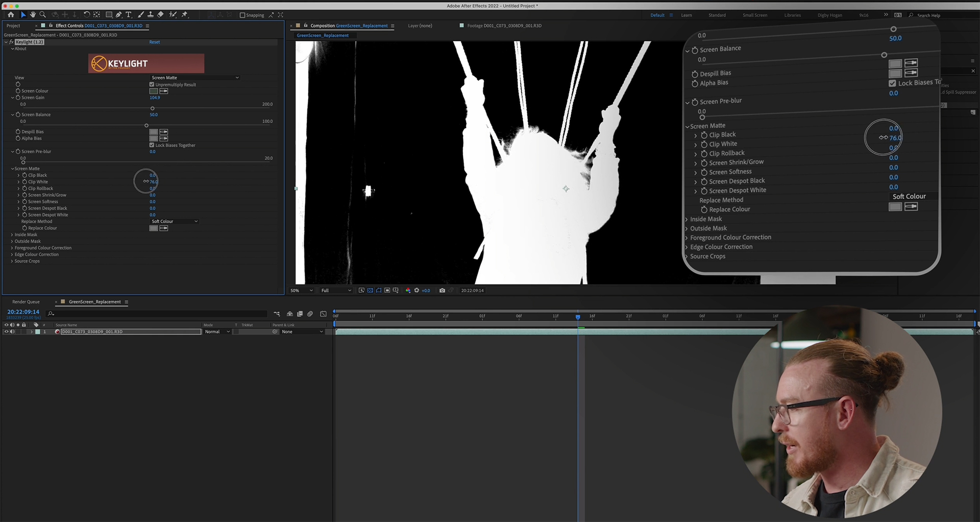The height and width of the screenshot is (522, 980).
Task: Open the Graph Editor in timeline
Action: 323,314
